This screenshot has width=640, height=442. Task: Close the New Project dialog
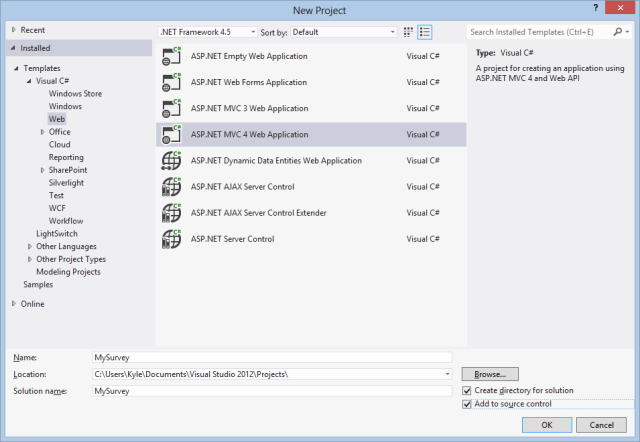pyautogui.click(x=620, y=8)
